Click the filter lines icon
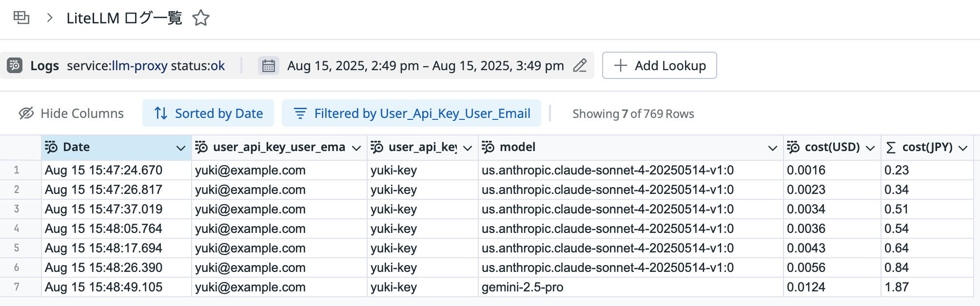980x306 pixels. [x=300, y=114]
